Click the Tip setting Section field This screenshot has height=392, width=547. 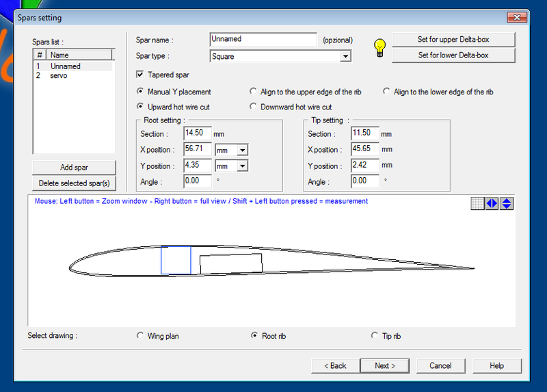364,133
